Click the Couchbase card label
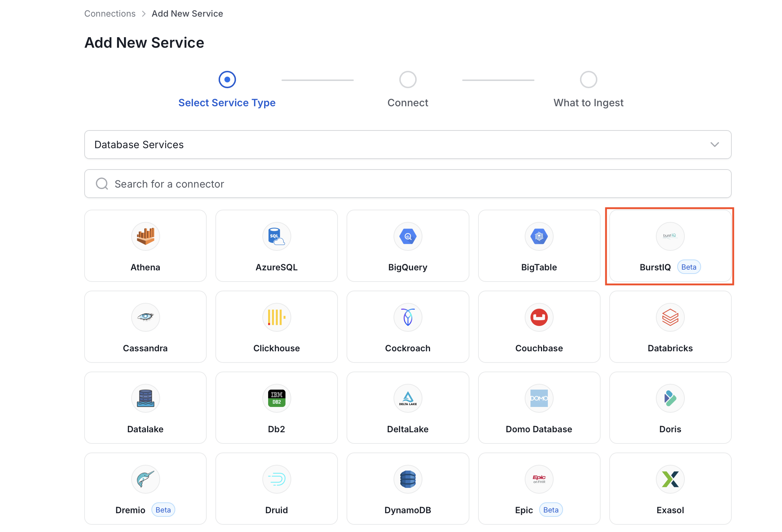The height and width of the screenshot is (532, 782). (x=539, y=348)
